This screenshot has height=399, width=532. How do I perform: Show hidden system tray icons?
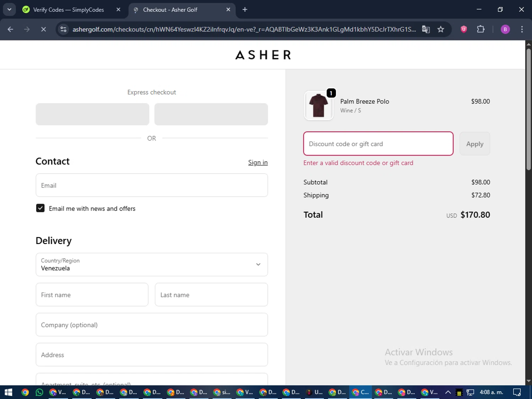(448, 392)
